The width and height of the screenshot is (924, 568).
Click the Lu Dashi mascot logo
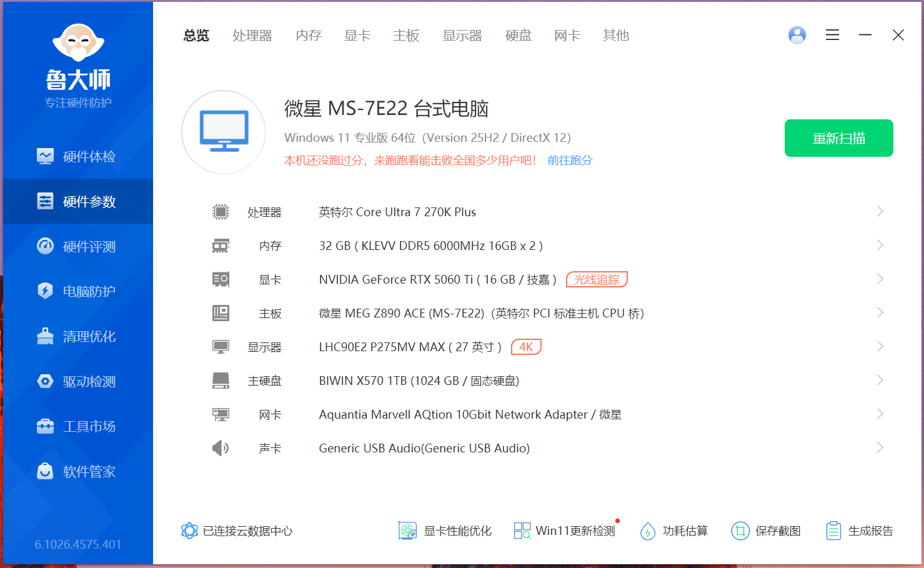pos(78,44)
